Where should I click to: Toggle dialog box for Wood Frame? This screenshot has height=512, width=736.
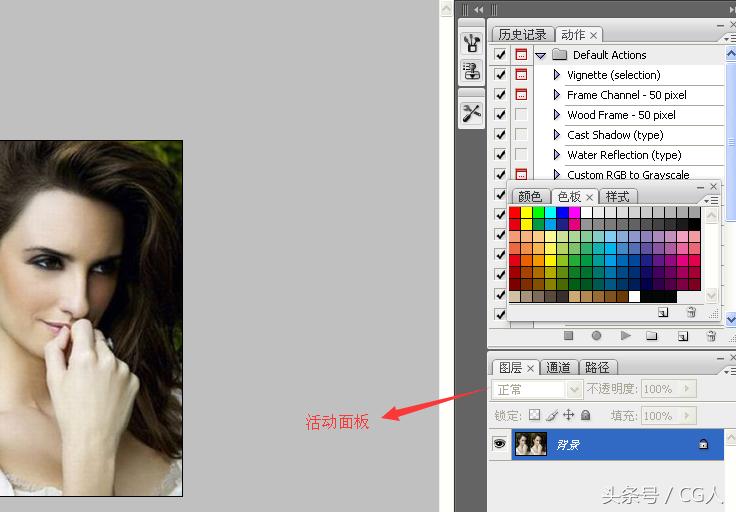click(521, 115)
